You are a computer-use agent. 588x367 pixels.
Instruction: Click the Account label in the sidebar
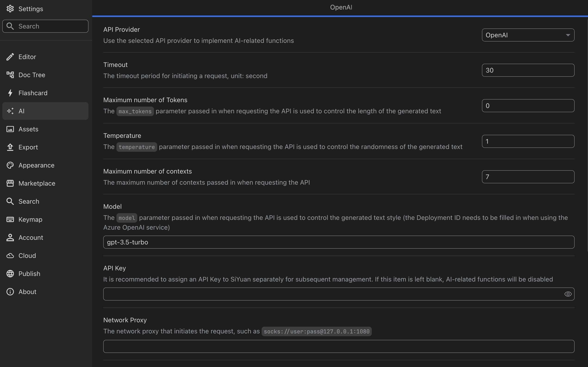click(x=31, y=237)
